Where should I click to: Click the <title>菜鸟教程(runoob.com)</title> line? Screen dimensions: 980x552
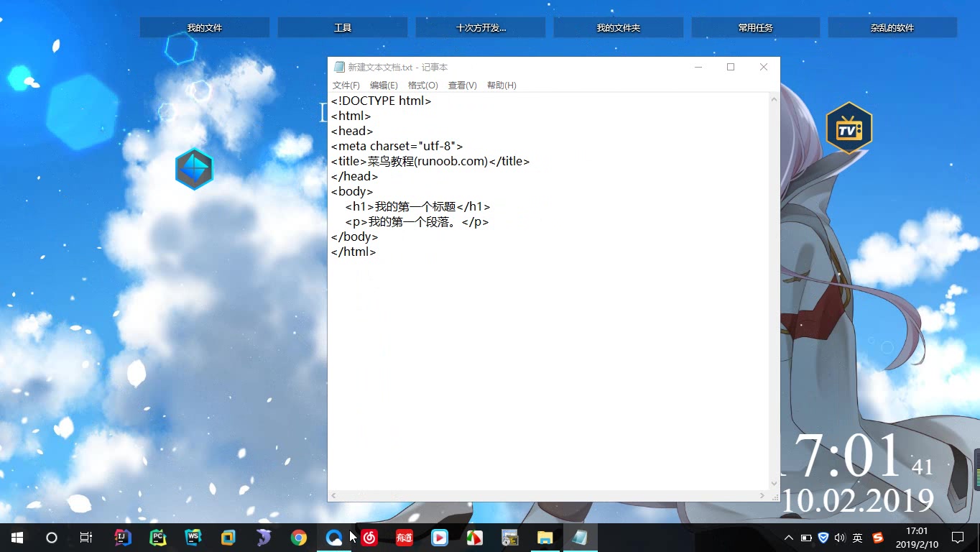coord(430,161)
